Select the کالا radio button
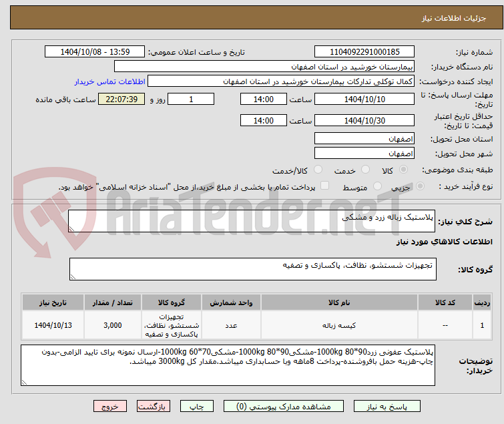 point(403,170)
